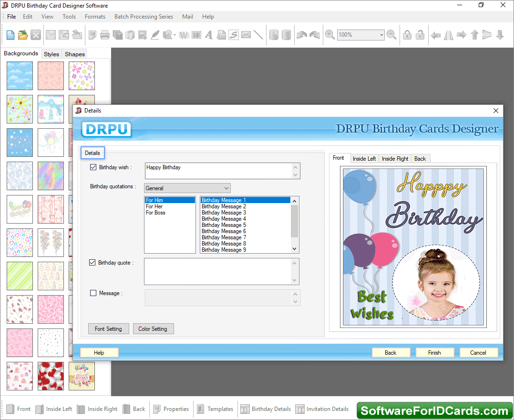
Task: Click Templates in the bottom bar
Action: (x=216, y=409)
